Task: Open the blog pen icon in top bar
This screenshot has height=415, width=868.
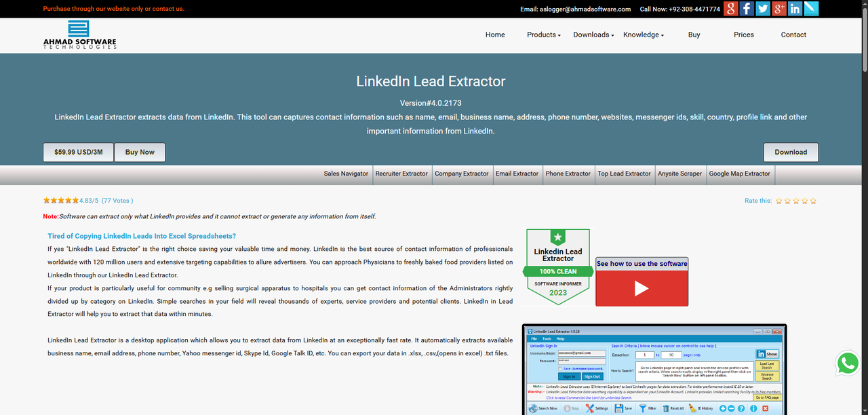Action: click(811, 9)
